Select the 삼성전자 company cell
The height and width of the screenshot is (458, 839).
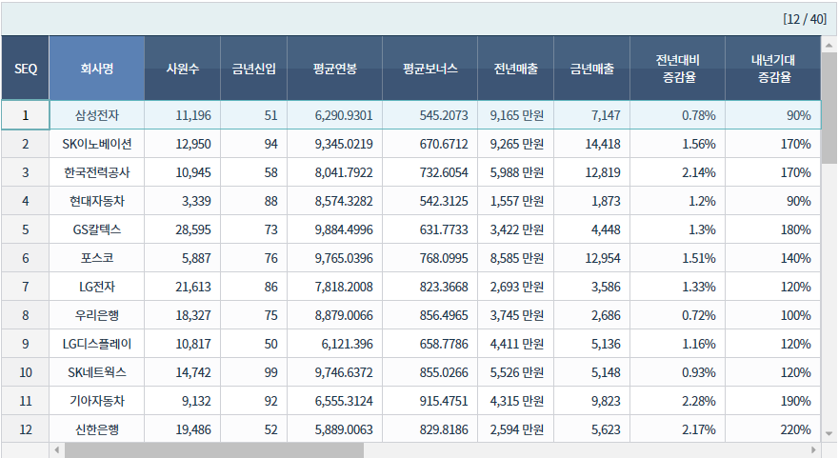[x=97, y=115]
